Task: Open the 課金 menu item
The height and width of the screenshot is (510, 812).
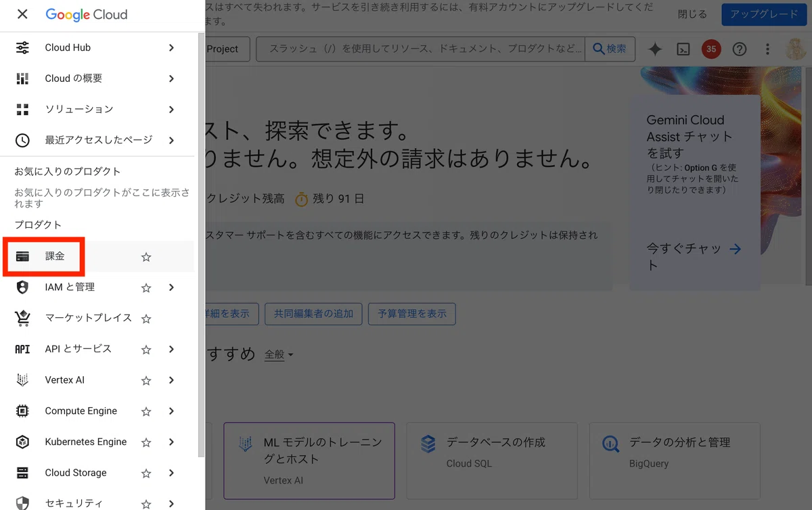Action: click(x=97, y=256)
